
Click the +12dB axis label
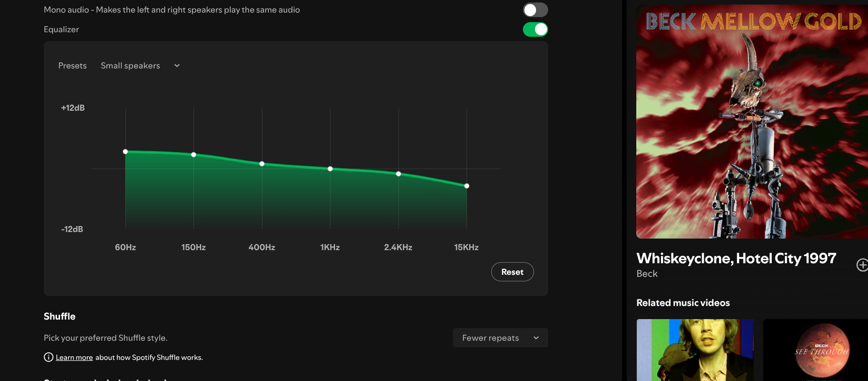[73, 108]
